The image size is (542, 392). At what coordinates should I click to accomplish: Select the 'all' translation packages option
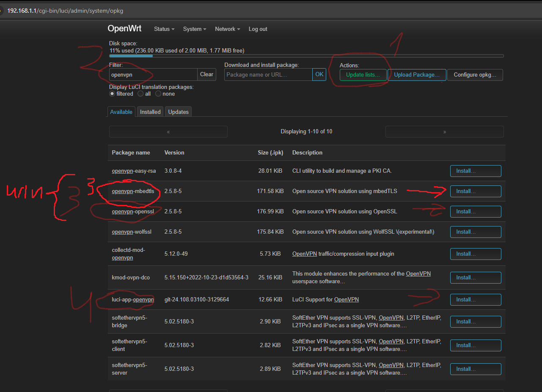(140, 94)
